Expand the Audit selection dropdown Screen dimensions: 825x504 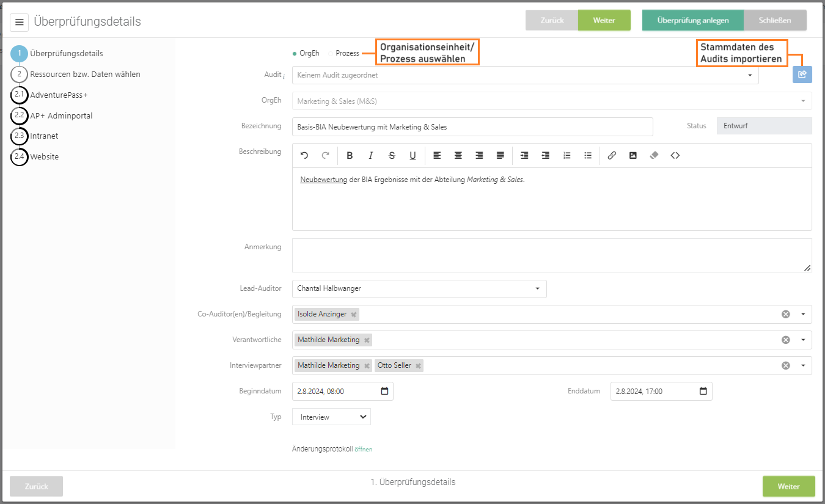[x=750, y=75]
